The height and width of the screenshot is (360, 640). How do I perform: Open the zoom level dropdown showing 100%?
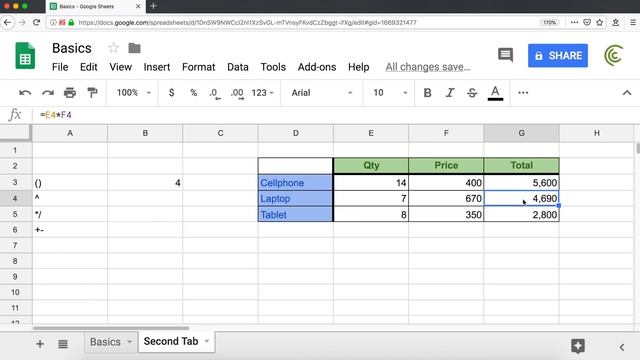133,93
